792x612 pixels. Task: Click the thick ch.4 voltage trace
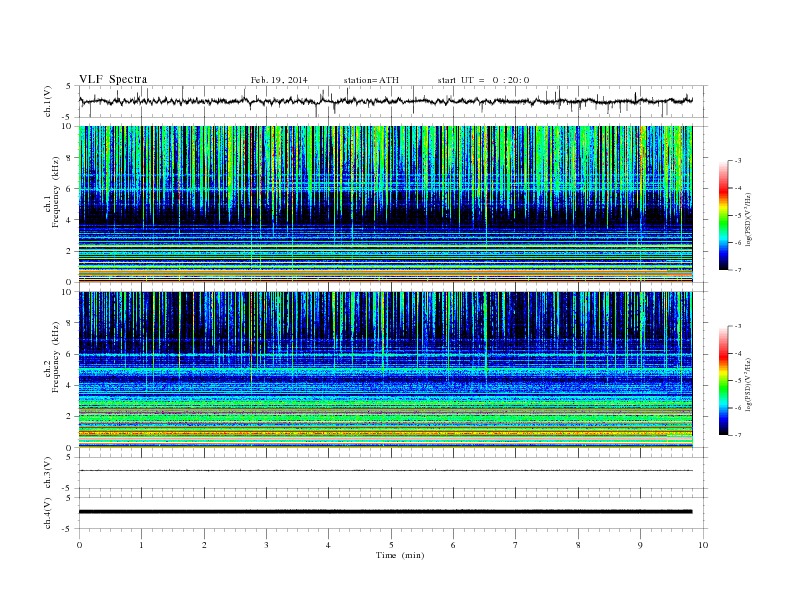(x=385, y=512)
